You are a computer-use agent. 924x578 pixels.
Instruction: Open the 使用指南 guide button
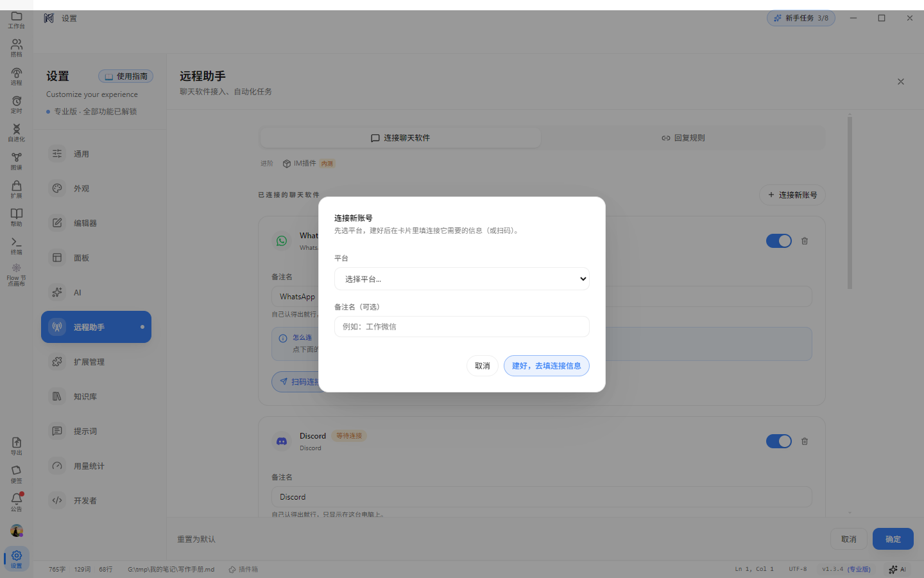(126, 76)
